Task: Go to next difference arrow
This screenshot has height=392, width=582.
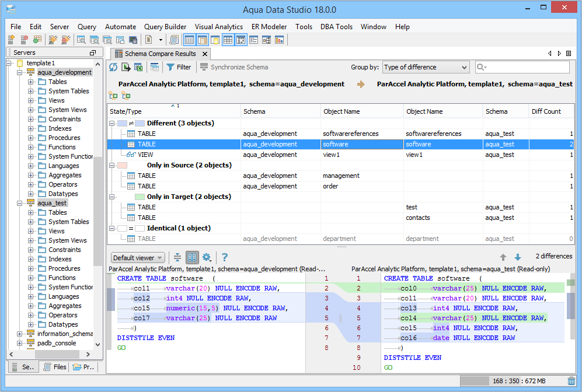Action: (x=518, y=257)
